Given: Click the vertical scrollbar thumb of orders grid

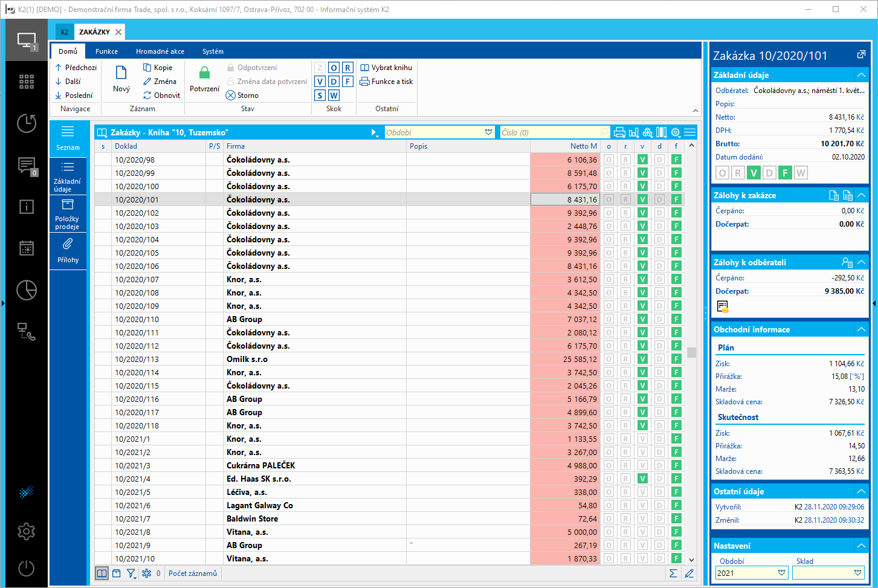Looking at the screenshot, I should pos(692,352).
